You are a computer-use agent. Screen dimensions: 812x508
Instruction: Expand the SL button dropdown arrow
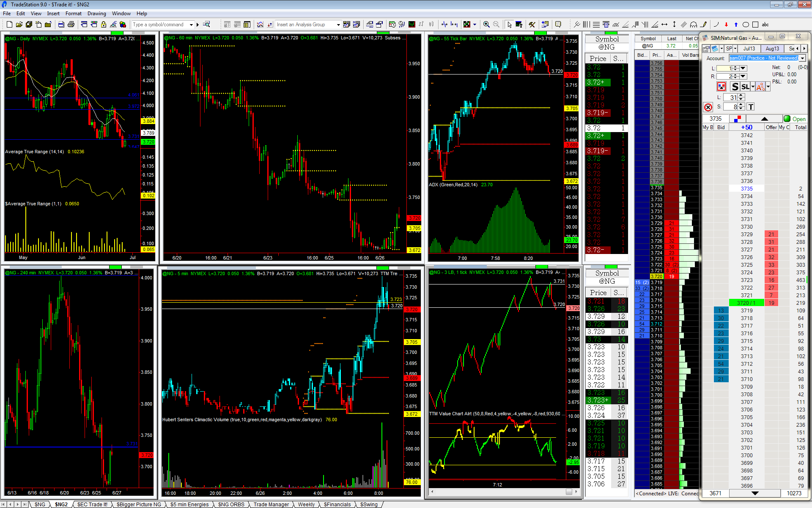753,87
